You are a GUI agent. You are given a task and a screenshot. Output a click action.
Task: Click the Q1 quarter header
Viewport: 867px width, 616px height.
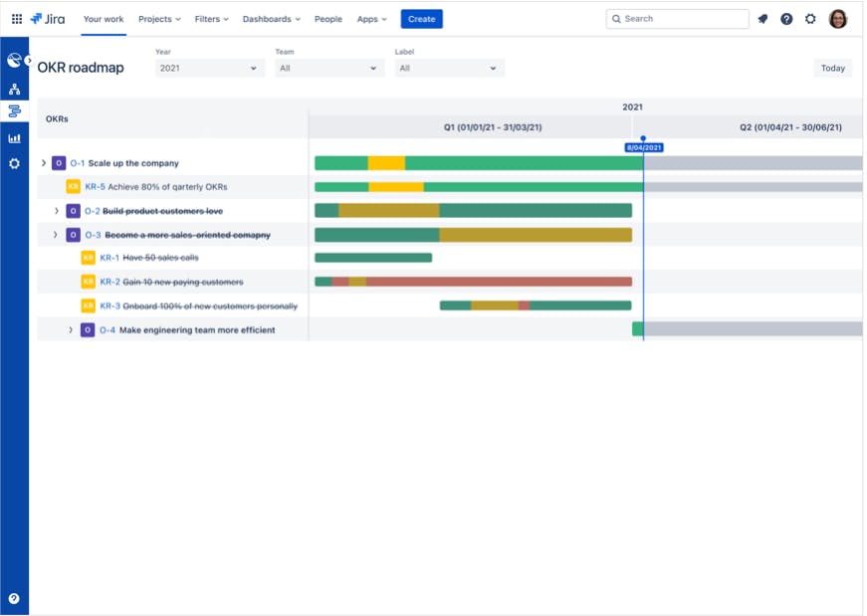493,127
